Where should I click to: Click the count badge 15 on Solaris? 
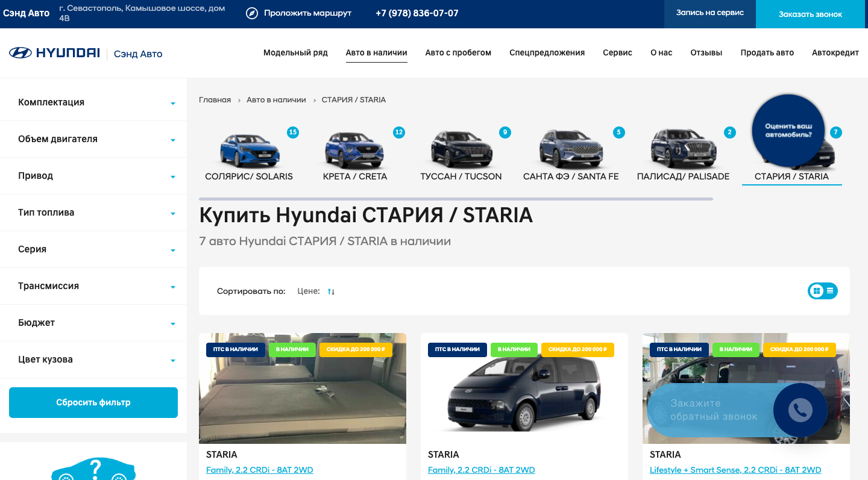tap(293, 132)
